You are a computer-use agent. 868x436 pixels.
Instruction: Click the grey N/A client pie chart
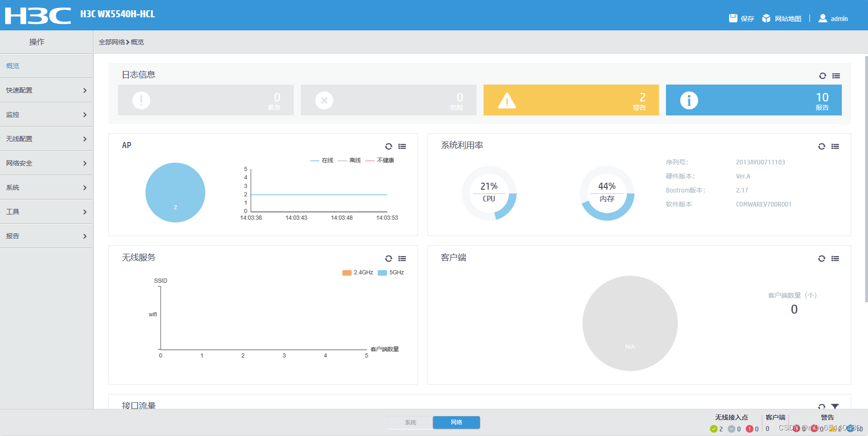coord(630,323)
